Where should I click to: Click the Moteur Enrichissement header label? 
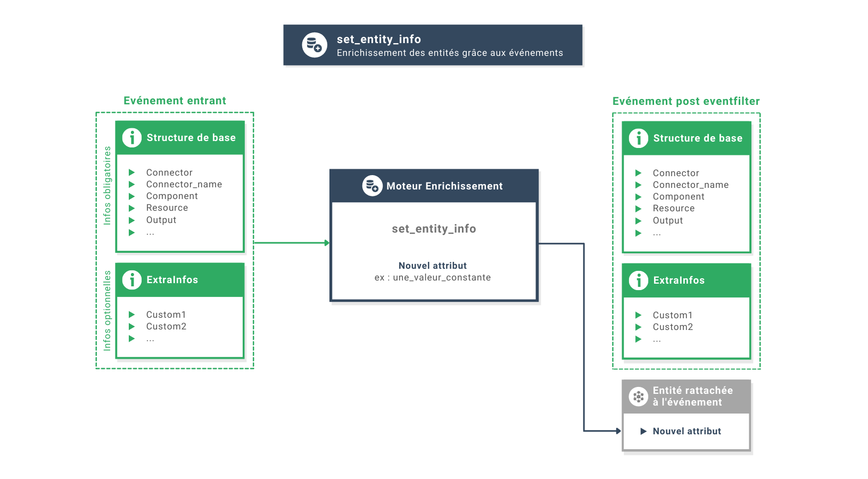pos(444,186)
